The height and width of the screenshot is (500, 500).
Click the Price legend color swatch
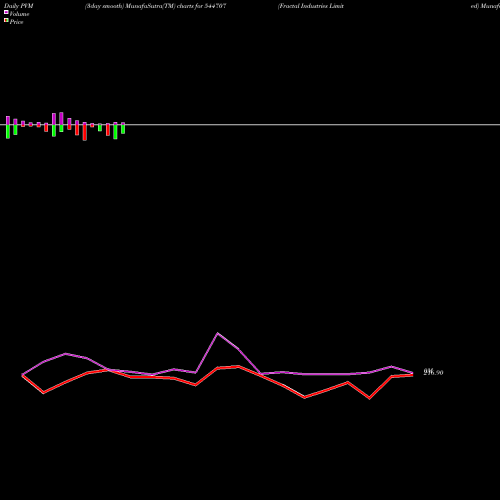tap(6, 21)
